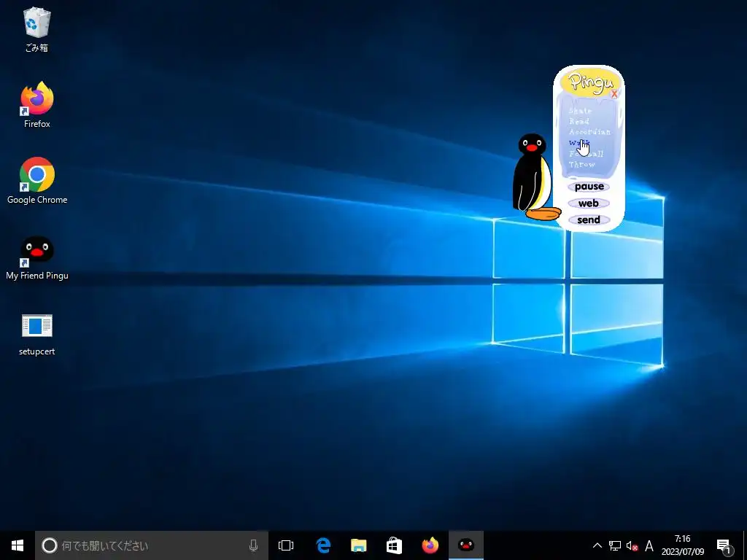Close the Pingu panel with red X
Image resolution: width=747 pixels, height=560 pixels.
614,94
